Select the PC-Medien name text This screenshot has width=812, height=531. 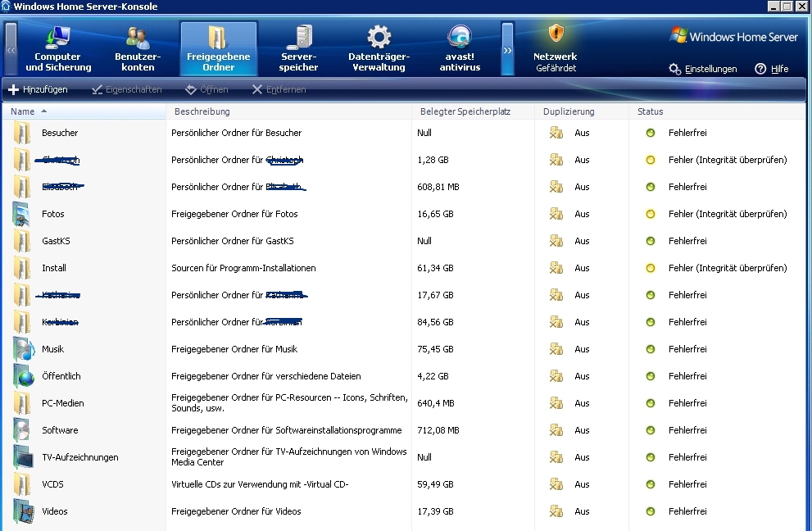point(62,403)
